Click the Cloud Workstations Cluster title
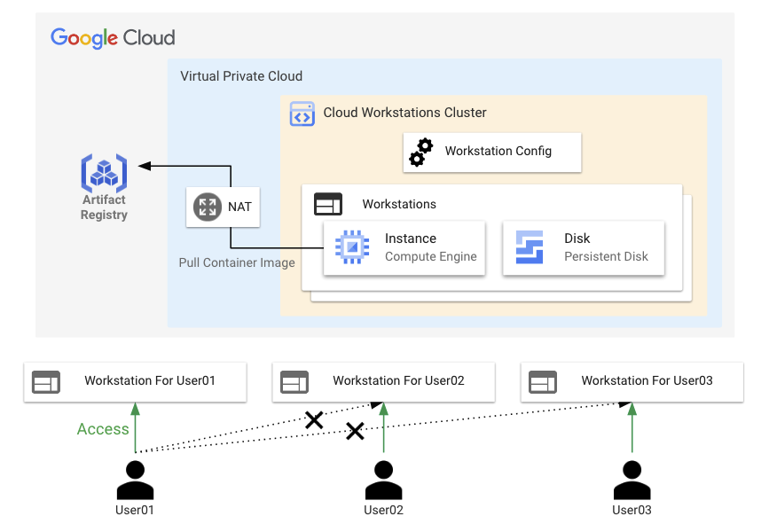The width and height of the screenshot is (769, 532). tap(404, 113)
